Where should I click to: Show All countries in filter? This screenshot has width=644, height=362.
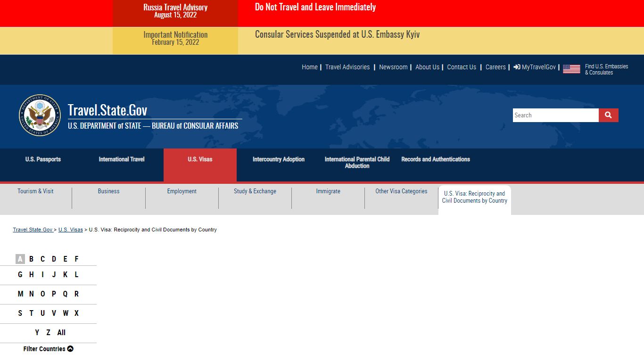(61, 332)
